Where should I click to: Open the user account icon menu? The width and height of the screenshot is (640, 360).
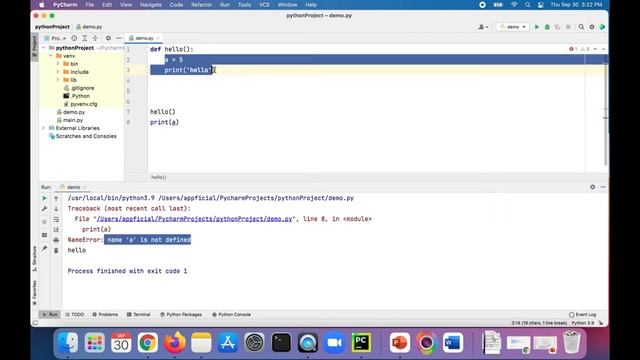coord(483,27)
